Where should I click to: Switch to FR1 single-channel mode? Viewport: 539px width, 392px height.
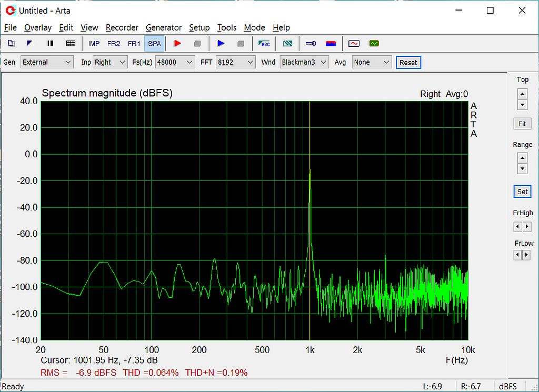point(134,44)
